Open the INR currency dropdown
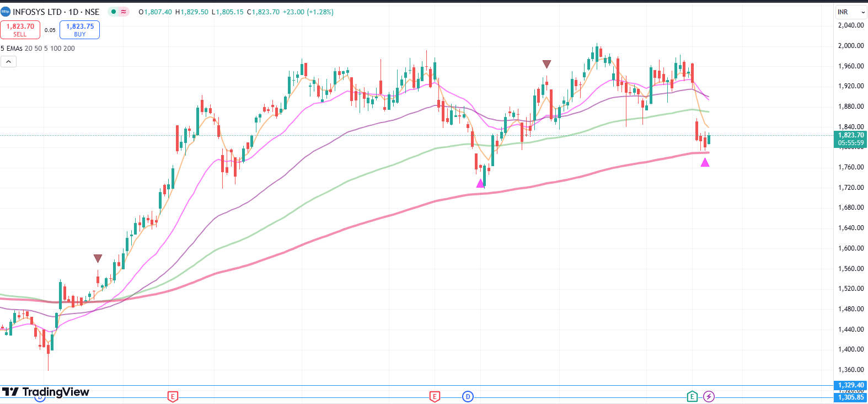868x404 pixels. (x=851, y=12)
